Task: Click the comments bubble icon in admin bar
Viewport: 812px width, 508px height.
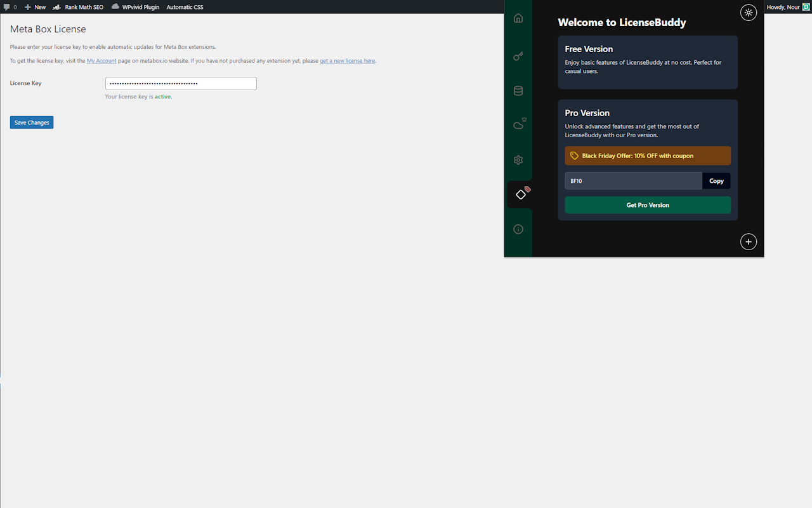Action: point(6,7)
